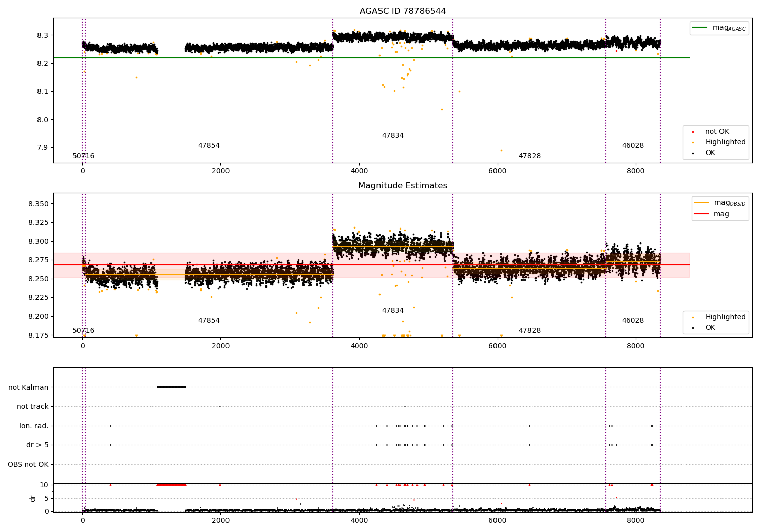Click the '8.325' y-axis tick label
760x532 pixels.
pyautogui.click(x=39, y=222)
